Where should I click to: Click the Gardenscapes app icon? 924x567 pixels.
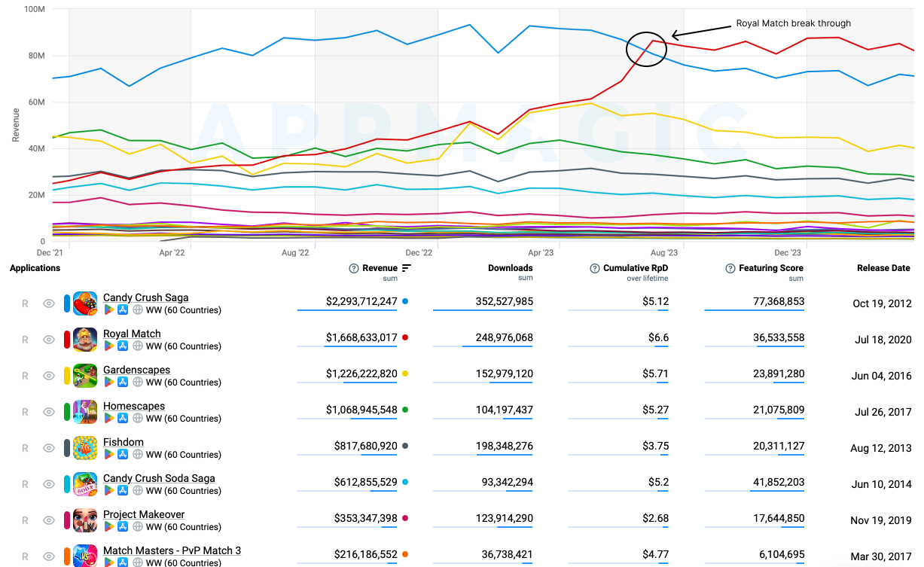85,376
